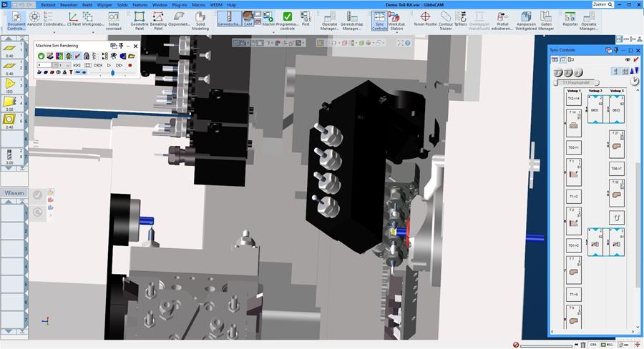Open the Bestand menu

[48, 4]
